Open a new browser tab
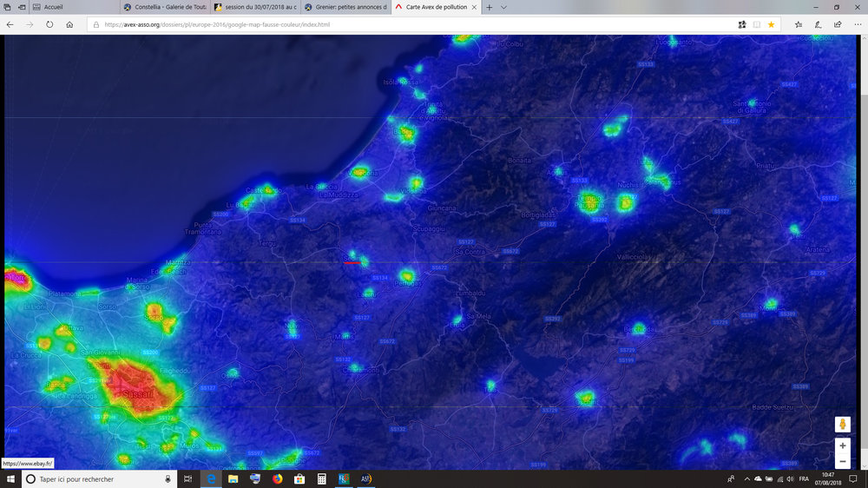 (x=490, y=7)
